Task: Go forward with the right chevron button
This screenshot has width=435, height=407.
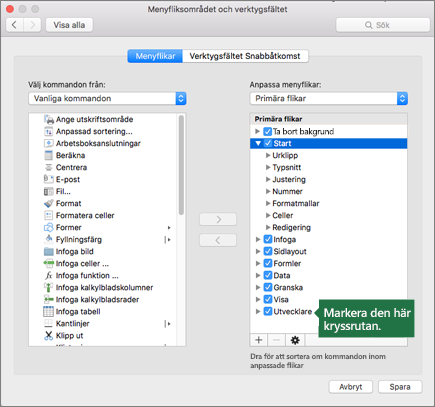Action: point(32,25)
